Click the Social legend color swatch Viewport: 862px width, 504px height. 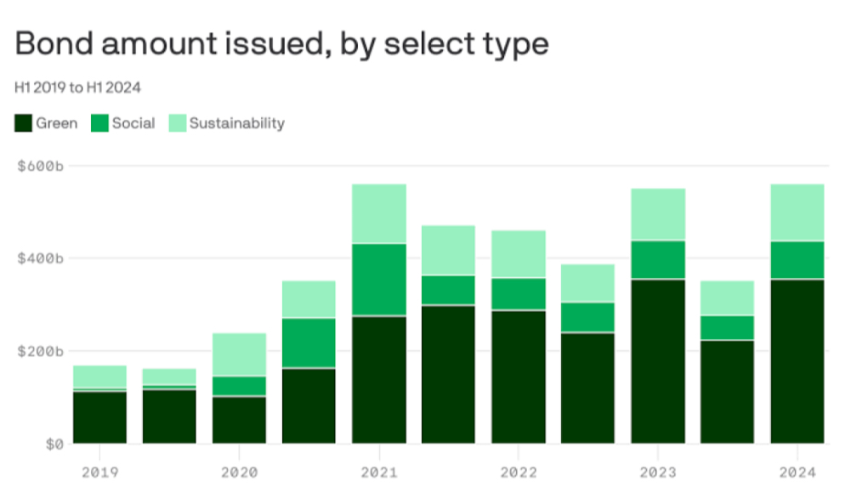[x=100, y=123]
